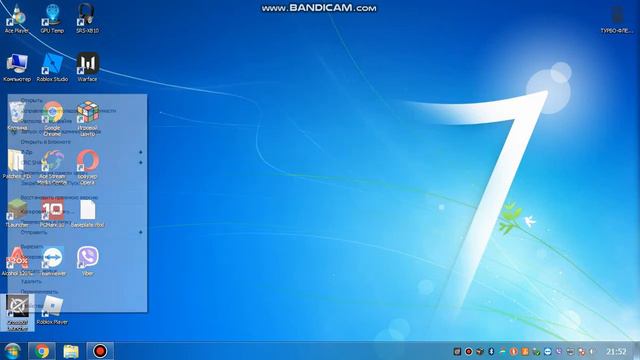Select the Baseplate file icon
The width and height of the screenshot is (640, 360).
click(87, 213)
